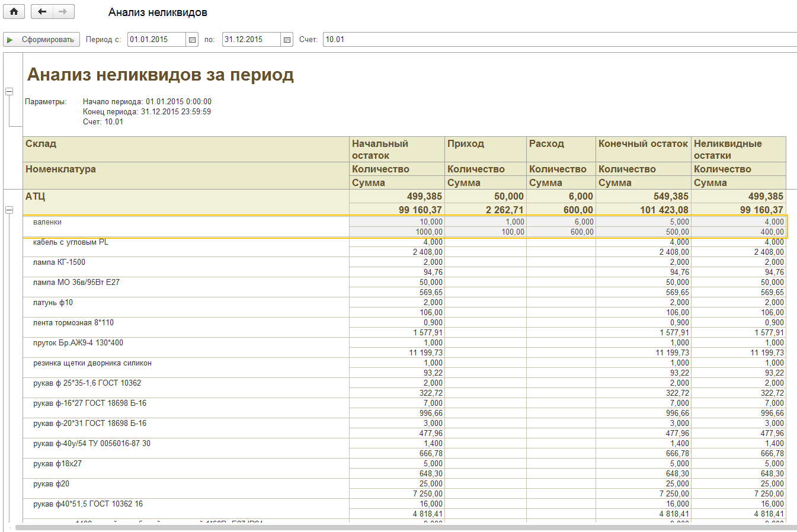Select рукав ф40*51,5 ГОСТ 10362 16 row
This screenshot has width=797, height=532.
click(404, 509)
